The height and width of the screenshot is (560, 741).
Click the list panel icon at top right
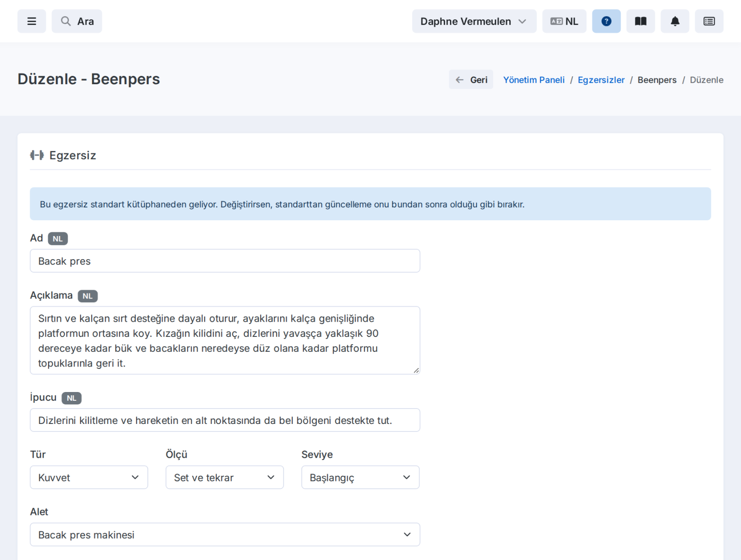709,21
